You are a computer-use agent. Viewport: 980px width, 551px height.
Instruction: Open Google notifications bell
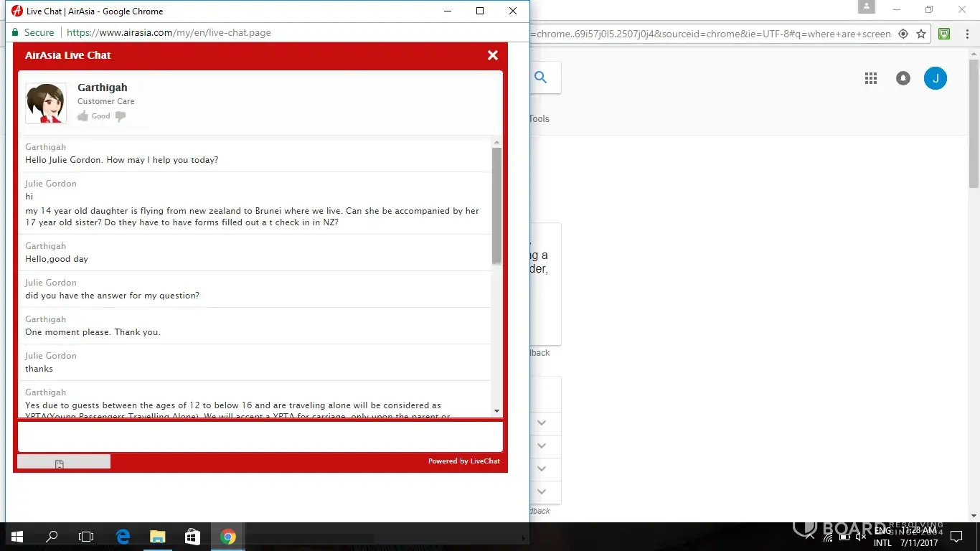click(903, 79)
